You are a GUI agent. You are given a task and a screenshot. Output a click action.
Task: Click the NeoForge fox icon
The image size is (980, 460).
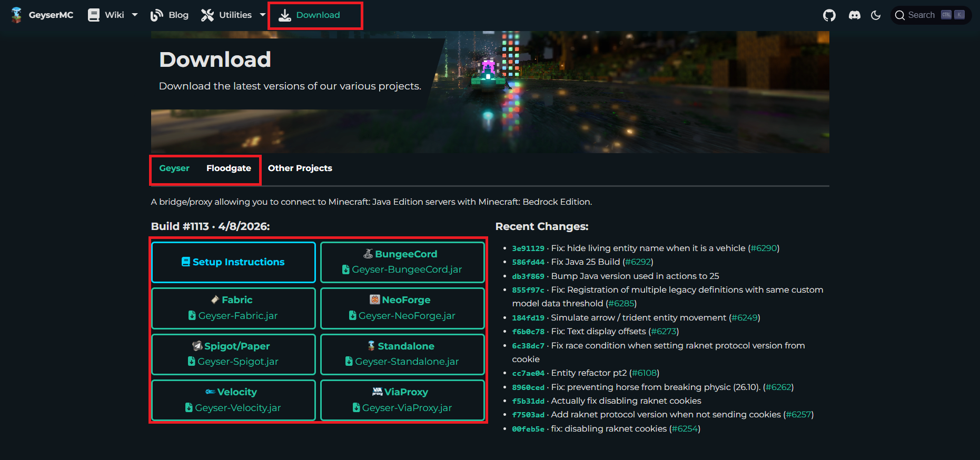(x=375, y=299)
